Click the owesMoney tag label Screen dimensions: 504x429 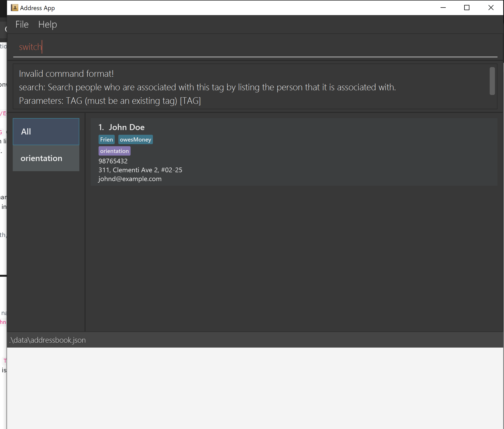pos(135,139)
